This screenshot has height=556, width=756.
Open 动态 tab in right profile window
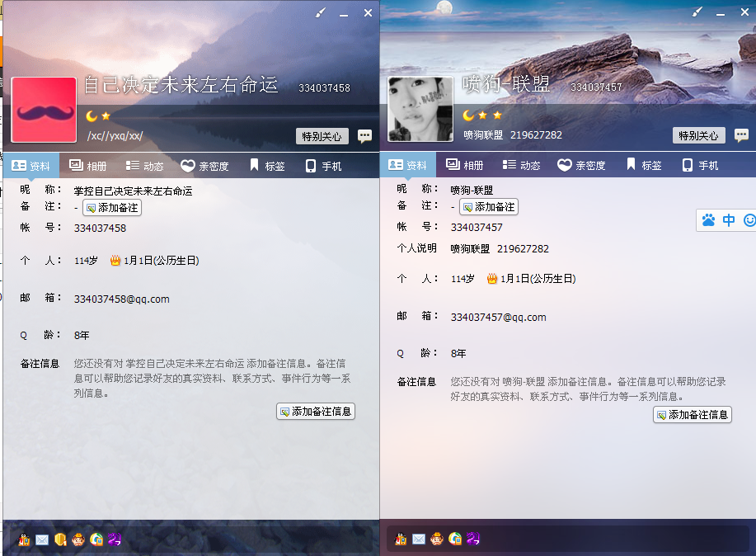click(521, 165)
